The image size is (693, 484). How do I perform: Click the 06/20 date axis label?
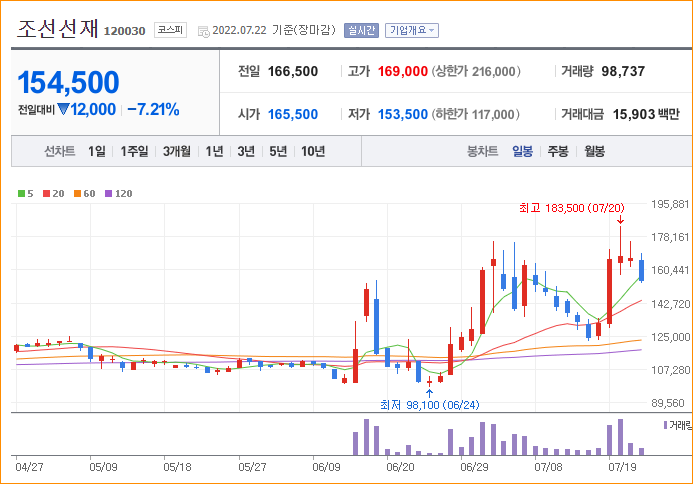click(400, 467)
